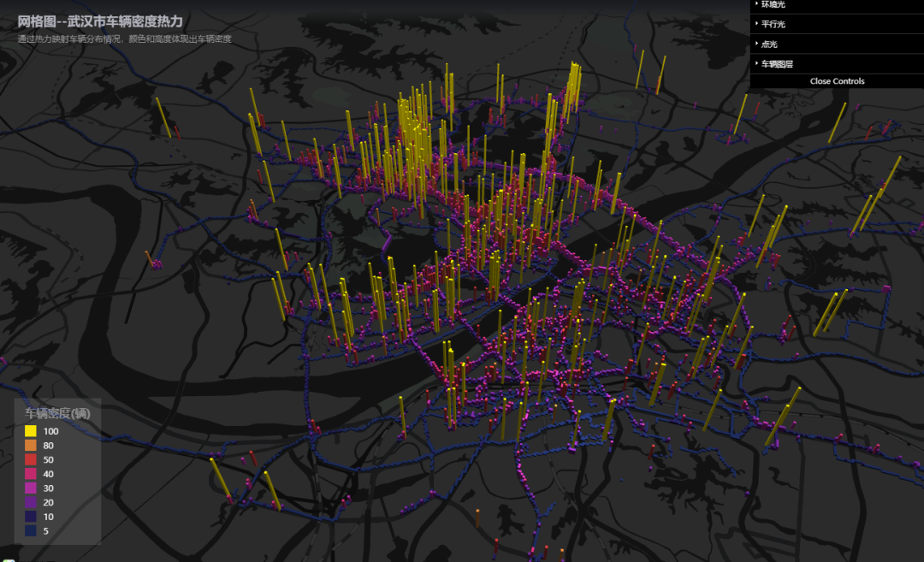Click the legend value "5"

[46, 530]
